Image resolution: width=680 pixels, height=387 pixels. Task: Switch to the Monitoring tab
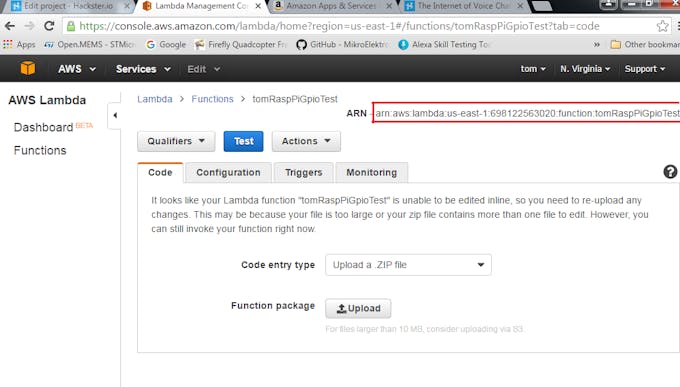point(372,172)
